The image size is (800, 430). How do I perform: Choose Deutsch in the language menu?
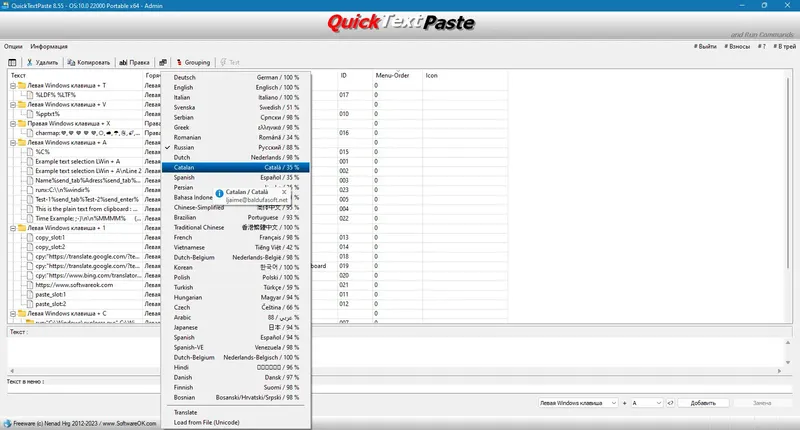click(x=236, y=78)
